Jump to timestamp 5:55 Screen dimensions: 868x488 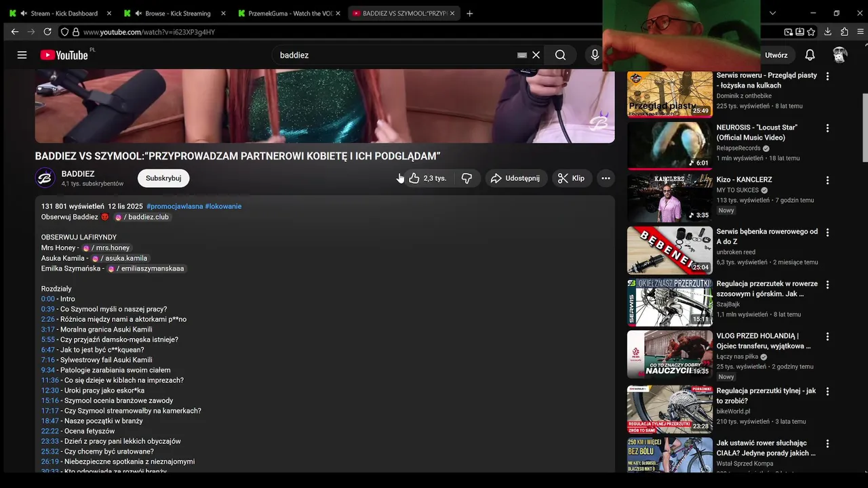[47, 340]
